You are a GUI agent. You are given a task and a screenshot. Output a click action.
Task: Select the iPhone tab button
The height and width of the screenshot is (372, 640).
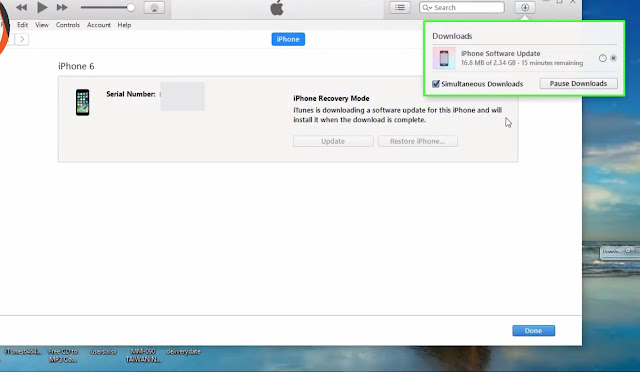(x=288, y=39)
